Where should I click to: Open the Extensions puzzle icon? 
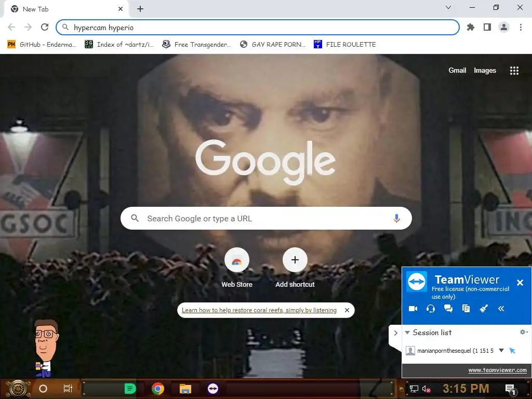click(x=470, y=27)
